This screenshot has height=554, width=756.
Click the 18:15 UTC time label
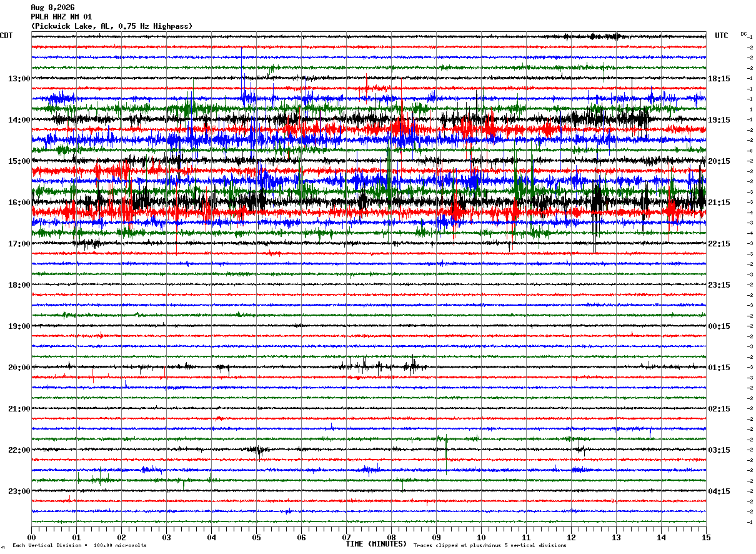[x=719, y=79]
